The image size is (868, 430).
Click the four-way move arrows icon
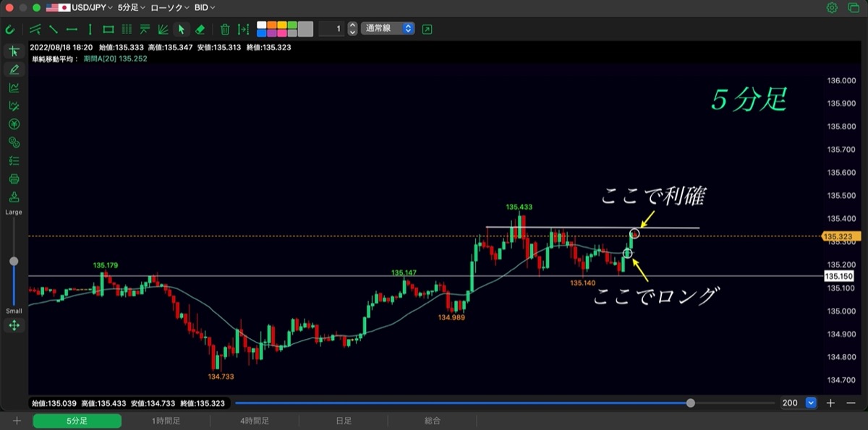point(14,325)
